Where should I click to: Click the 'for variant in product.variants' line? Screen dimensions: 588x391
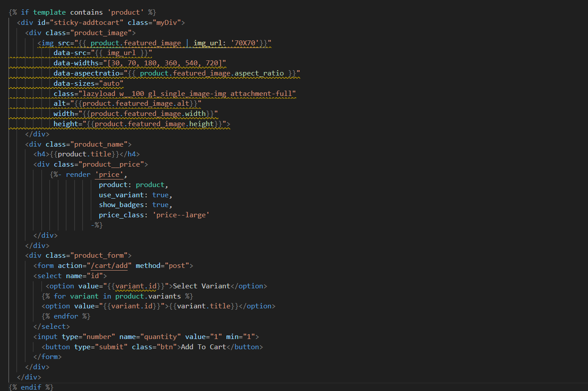[117, 296]
